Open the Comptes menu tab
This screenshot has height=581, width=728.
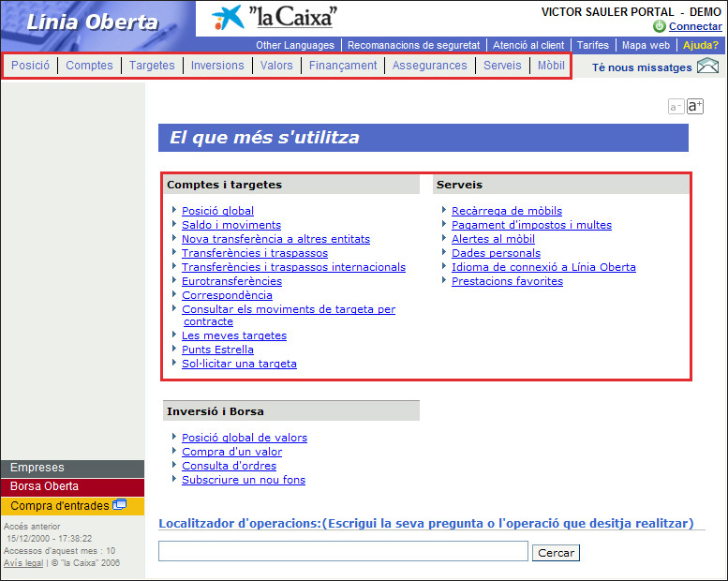tap(89, 66)
